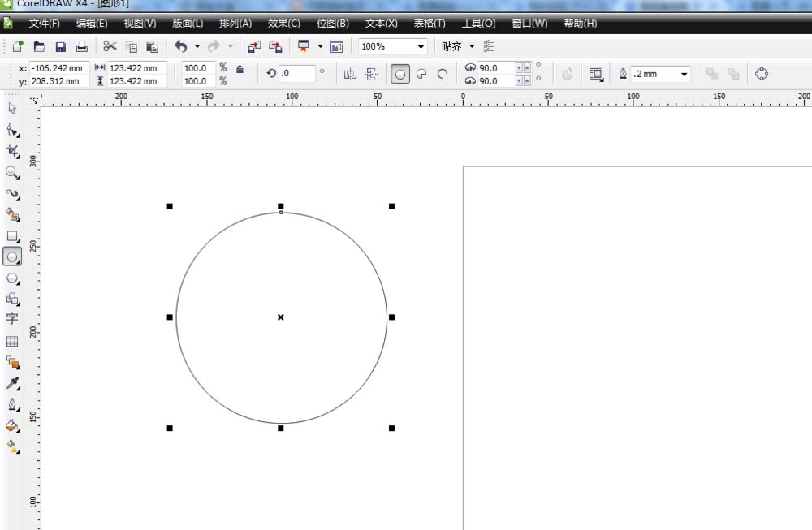Switch shape to Arc mode
The image size is (812, 530).
pos(443,74)
